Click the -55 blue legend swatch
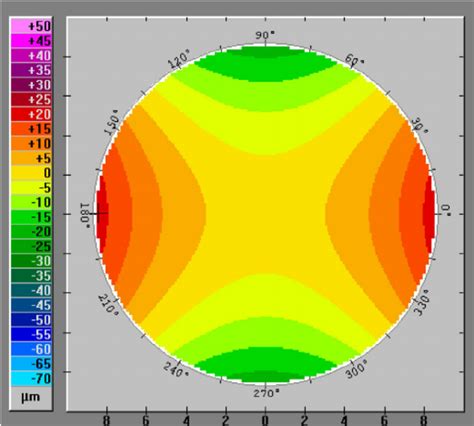 31,334
